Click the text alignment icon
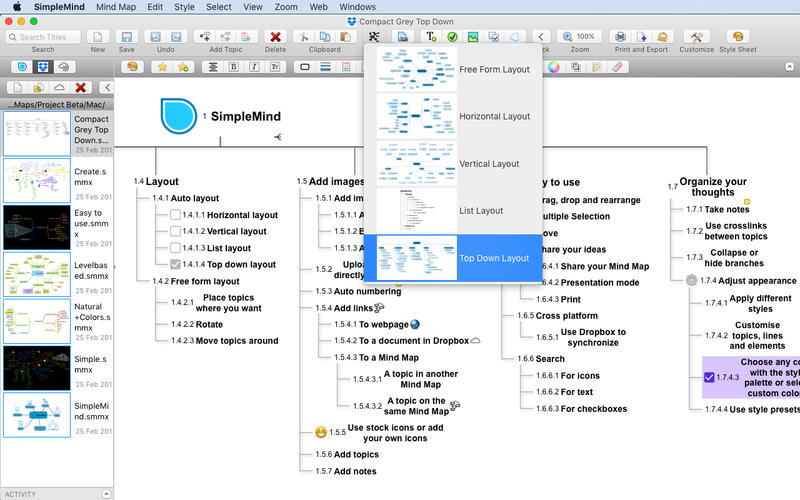Image resolution: width=800 pixels, height=500 pixels. point(213,67)
